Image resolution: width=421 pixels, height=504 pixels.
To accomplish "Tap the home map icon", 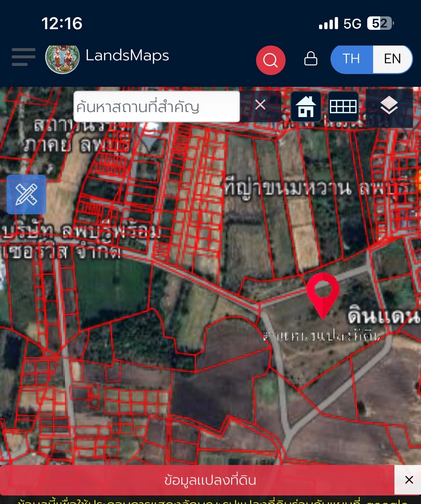I will click(x=306, y=107).
